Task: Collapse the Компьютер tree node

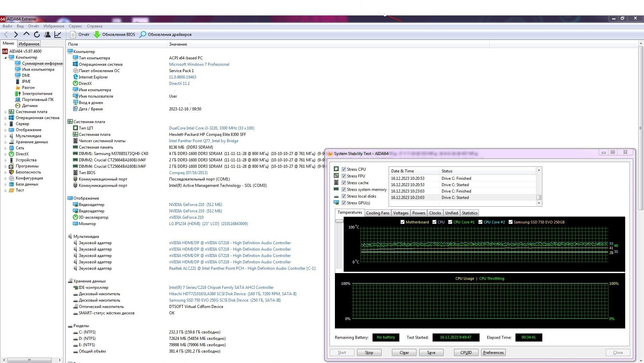Action: pos(5,58)
